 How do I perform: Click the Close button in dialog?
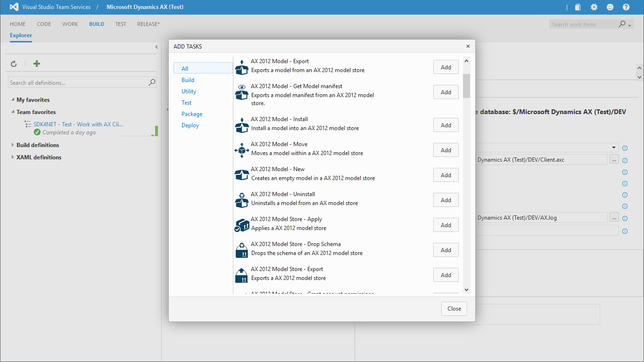[454, 309]
